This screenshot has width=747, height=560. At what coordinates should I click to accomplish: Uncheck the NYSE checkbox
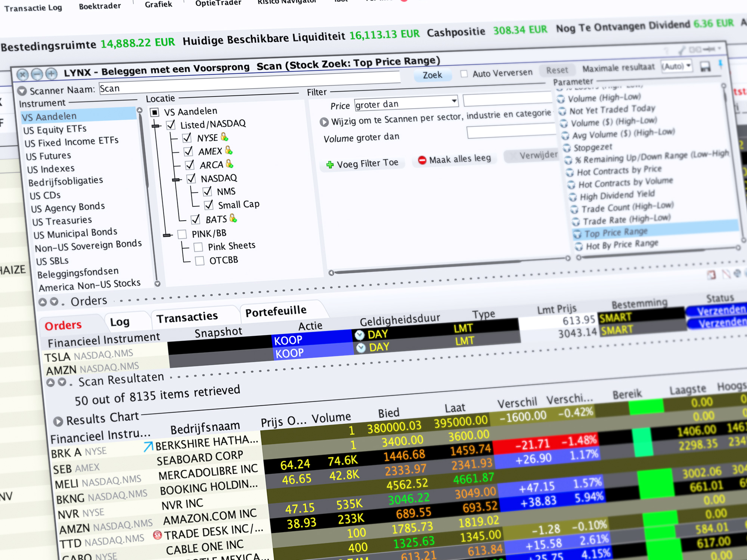point(187,138)
